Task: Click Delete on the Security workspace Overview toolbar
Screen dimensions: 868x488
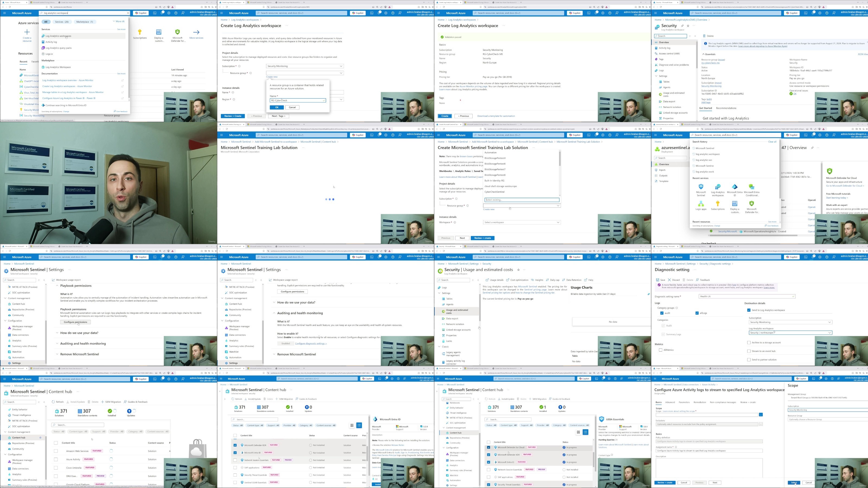Action: (x=708, y=36)
